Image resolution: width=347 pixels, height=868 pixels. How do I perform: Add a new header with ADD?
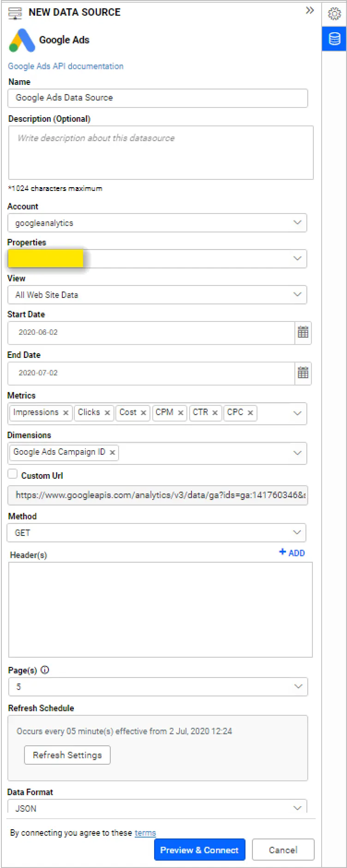tap(292, 553)
